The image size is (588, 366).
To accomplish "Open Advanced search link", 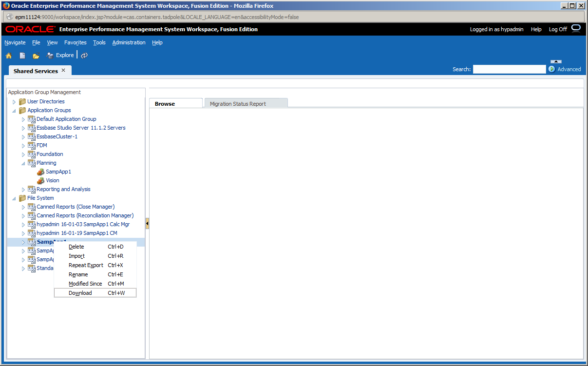I will (x=569, y=69).
